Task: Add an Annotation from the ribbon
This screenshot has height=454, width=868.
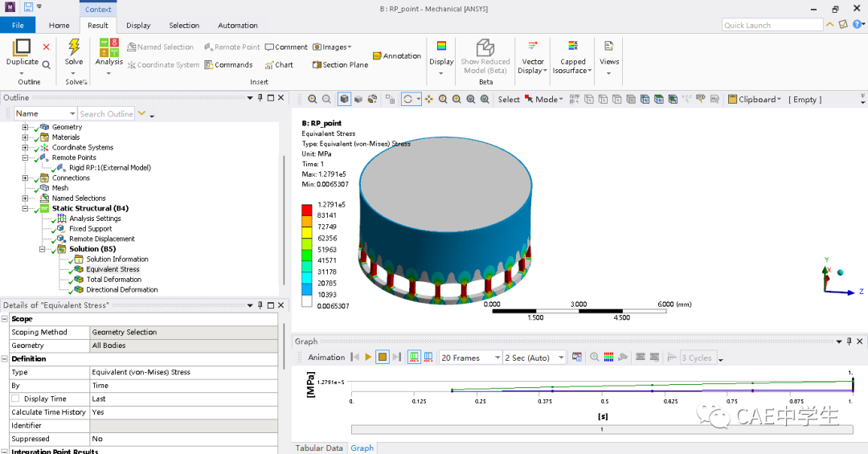Action: click(397, 56)
